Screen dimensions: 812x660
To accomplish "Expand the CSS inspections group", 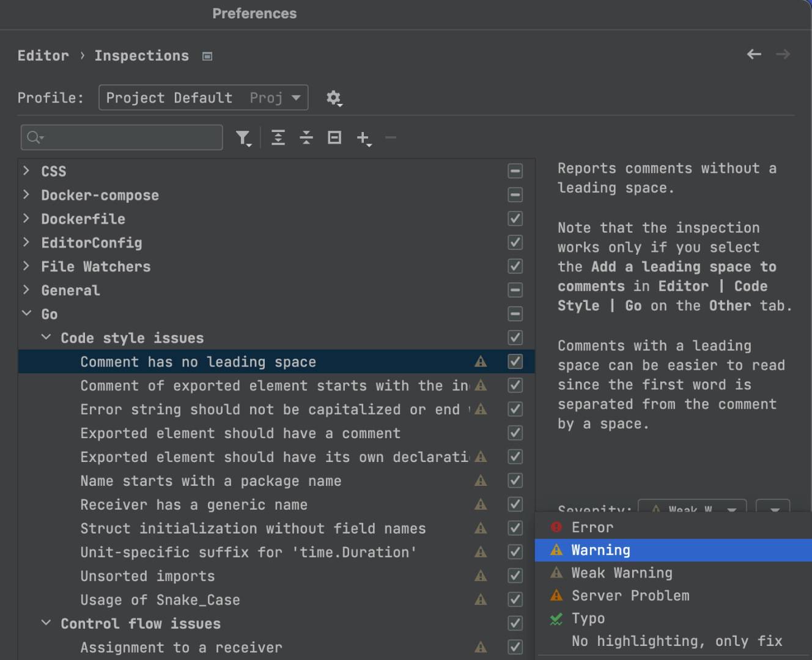I will pos(26,171).
